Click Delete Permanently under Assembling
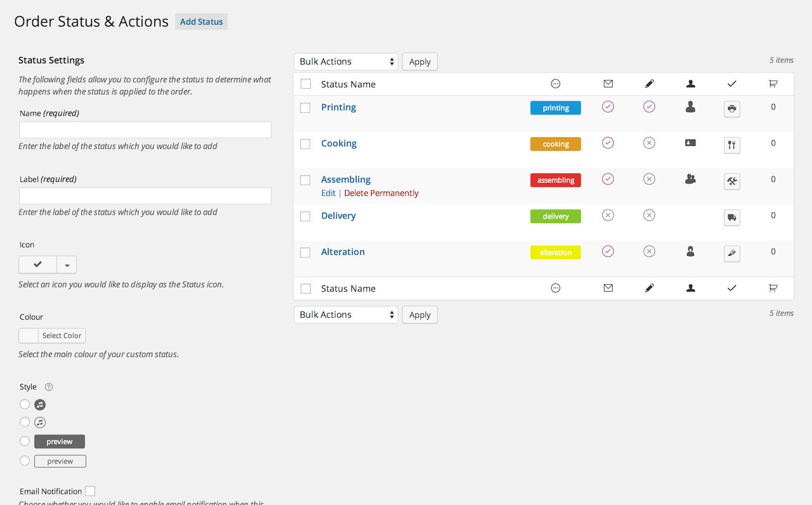 [x=381, y=193]
